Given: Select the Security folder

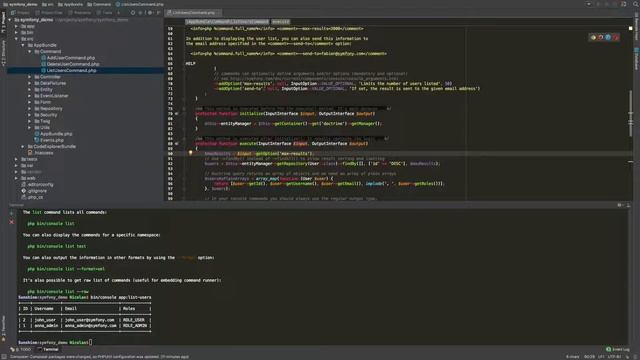Looking at the screenshot, I should 46,115.
